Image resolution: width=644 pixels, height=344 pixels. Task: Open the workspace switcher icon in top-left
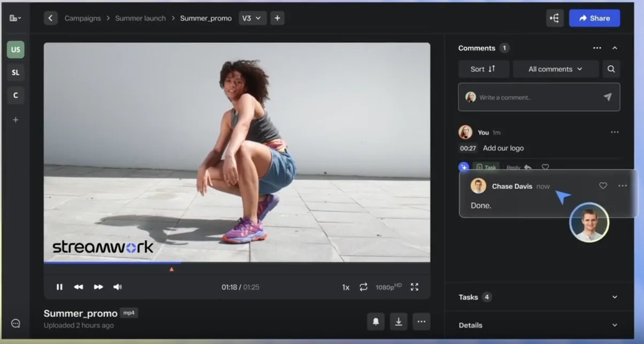point(15,18)
